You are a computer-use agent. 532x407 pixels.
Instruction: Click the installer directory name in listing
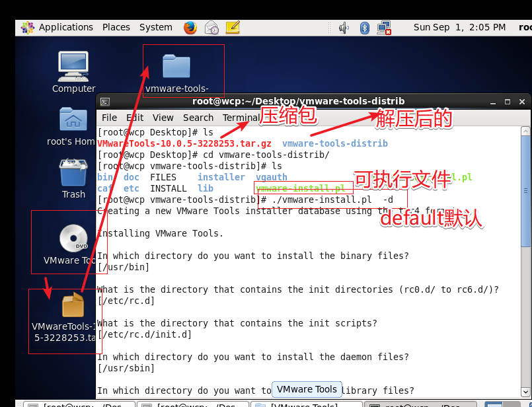pos(221,177)
